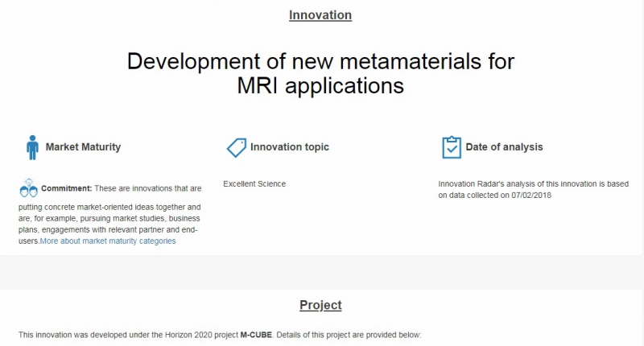Click the Date of analysis calendar icon
The width and height of the screenshot is (644, 346).
(x=451, y=147)
